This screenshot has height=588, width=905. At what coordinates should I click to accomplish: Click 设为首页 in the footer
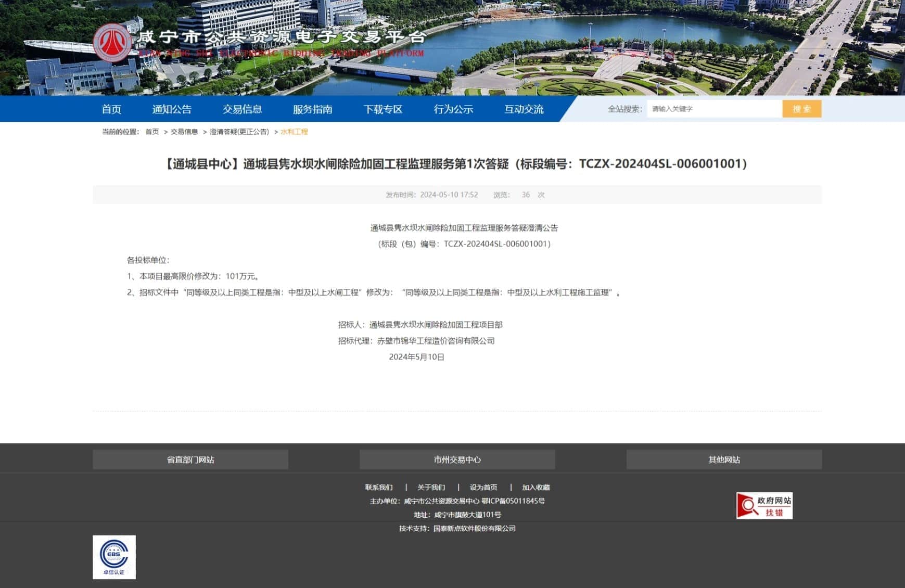point(483,488)
